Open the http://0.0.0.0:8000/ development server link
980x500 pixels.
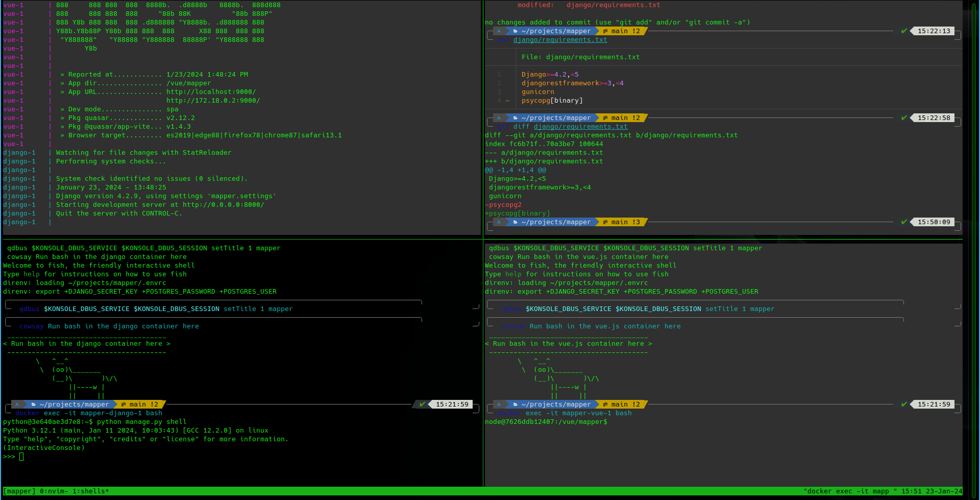(x=224, y=205)
